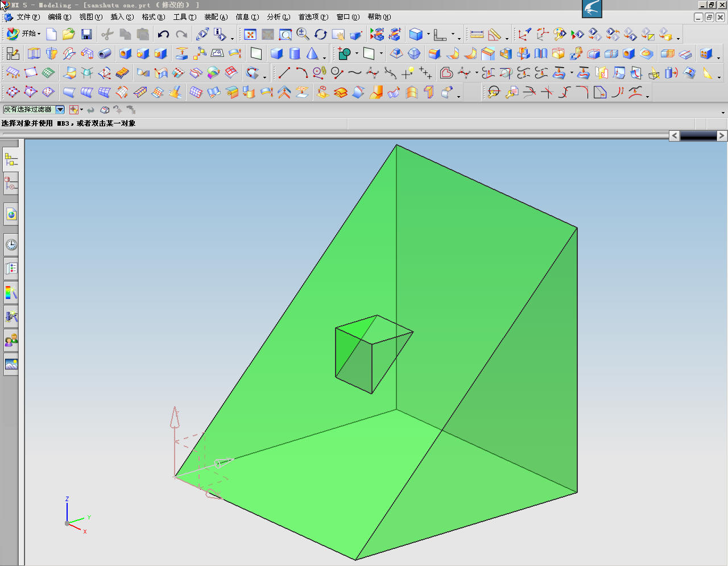Expand the view orientation L-shape dropdown arrow
Viewport: 728px width, 566px height.
coord(453,34)
